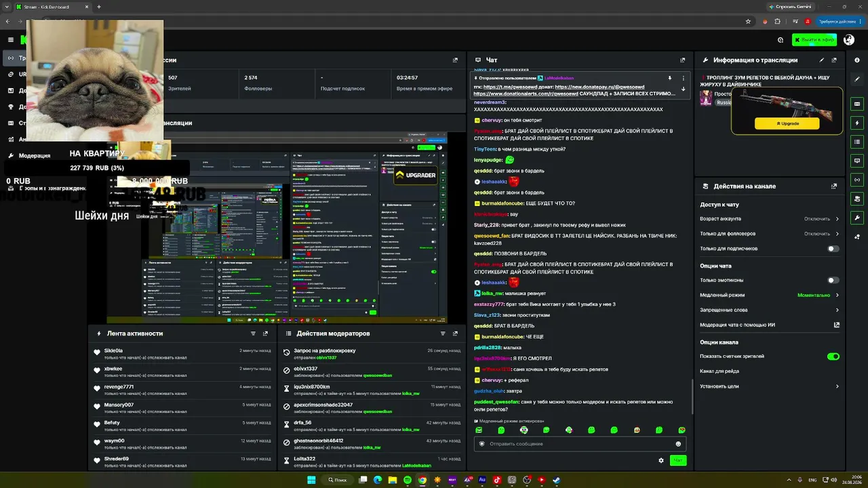Open Windows taskbar search box
The width and height of the screenshot is (868, 488).
click(338, 480)
